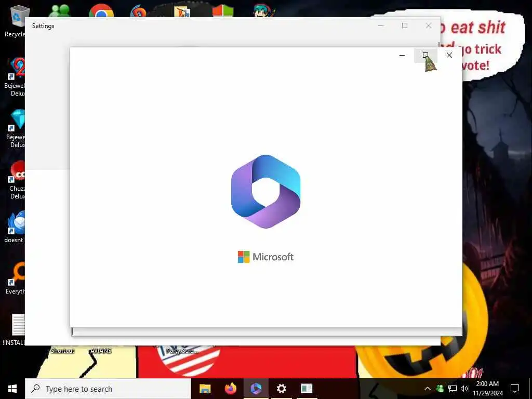The width and height of the screenshot is (532, 399).
Task: Close the Microsoft 365 splash window
Action: click(x=449, y=55)
